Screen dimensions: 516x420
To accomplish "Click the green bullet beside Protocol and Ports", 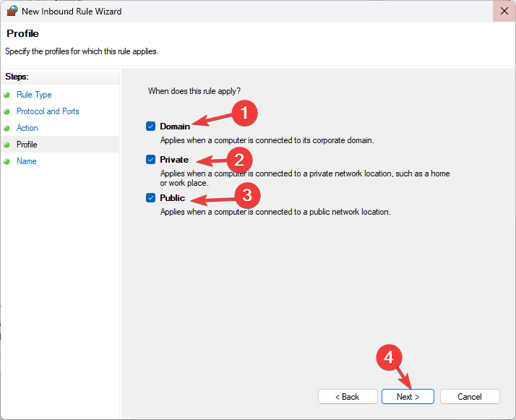I will (x=7, y=111).
